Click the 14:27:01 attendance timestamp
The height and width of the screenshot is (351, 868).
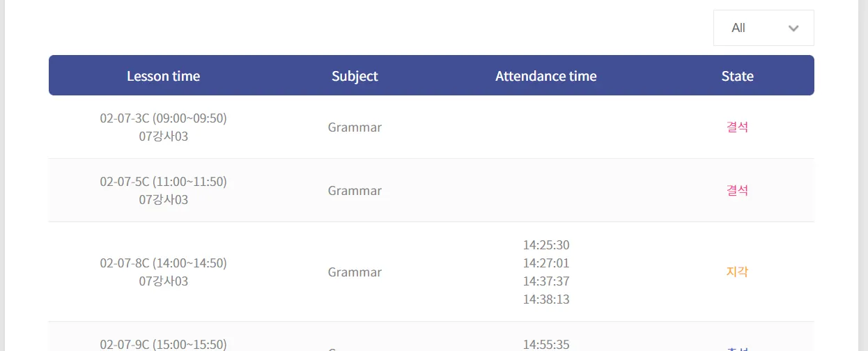click(546, 263)
